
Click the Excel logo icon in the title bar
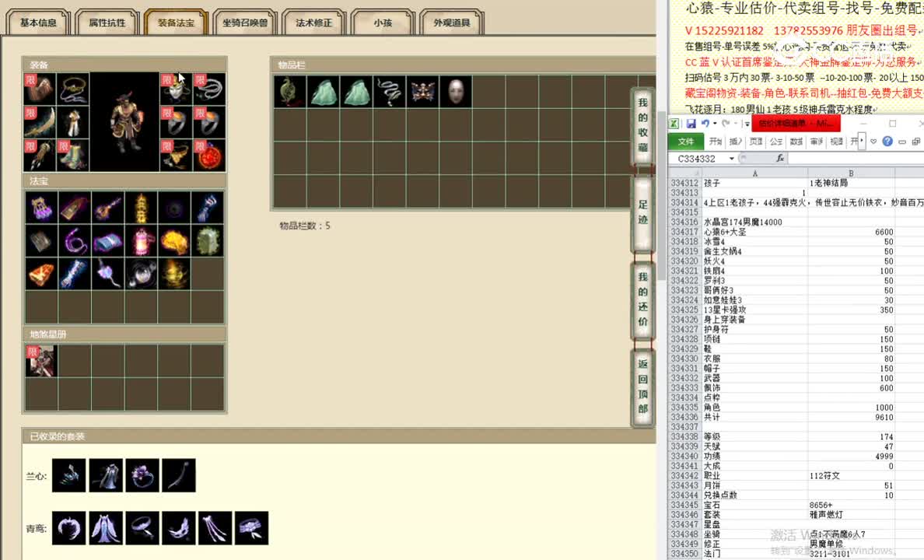[674, 122]
